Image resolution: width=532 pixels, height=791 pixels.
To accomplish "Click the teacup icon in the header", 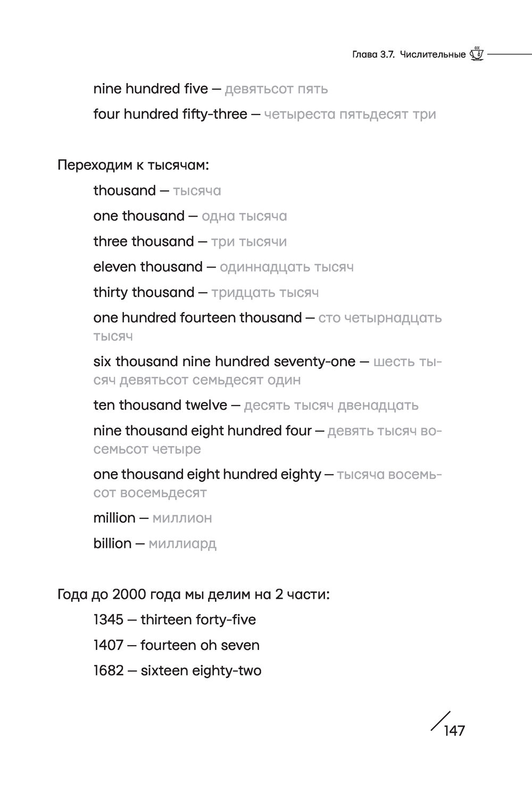I will coord(477,54).
